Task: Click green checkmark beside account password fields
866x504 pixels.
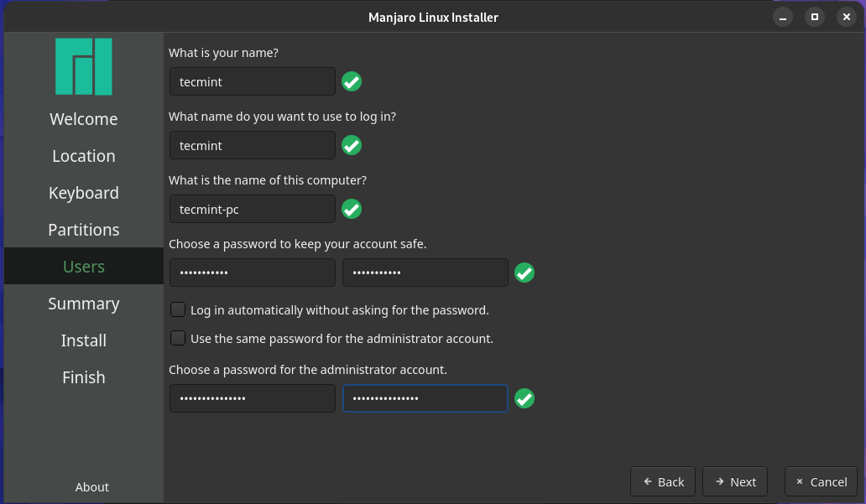Action: coord(524,273)
